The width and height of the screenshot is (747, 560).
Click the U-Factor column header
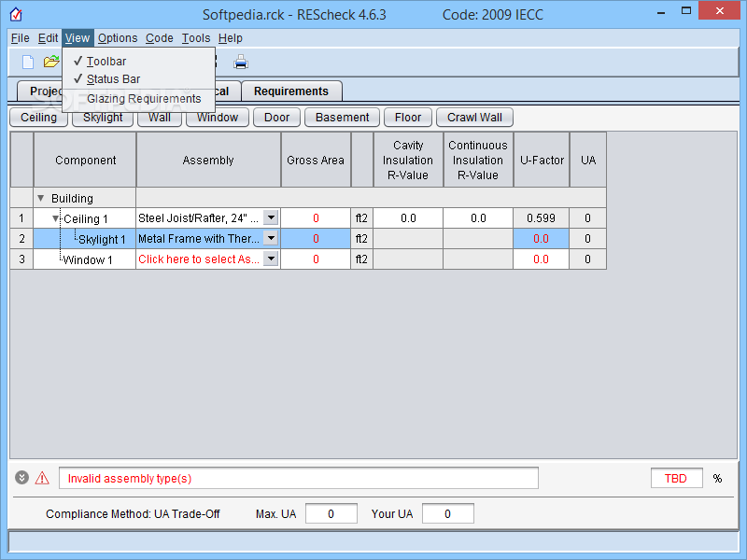pos(542,160)
